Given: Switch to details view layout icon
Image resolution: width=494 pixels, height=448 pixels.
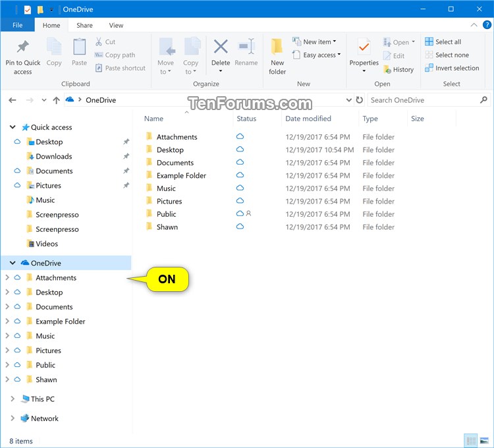Looking at the screenshot, I should tap(472, 441).
